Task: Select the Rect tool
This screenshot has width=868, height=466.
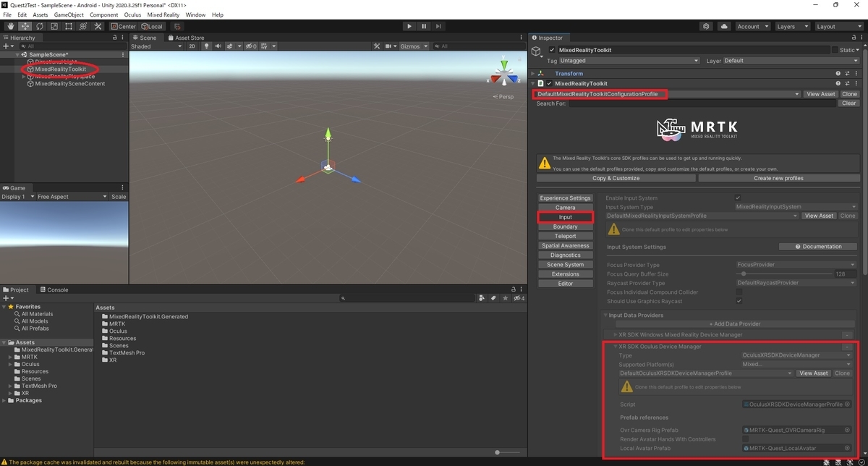Action: 68,26
